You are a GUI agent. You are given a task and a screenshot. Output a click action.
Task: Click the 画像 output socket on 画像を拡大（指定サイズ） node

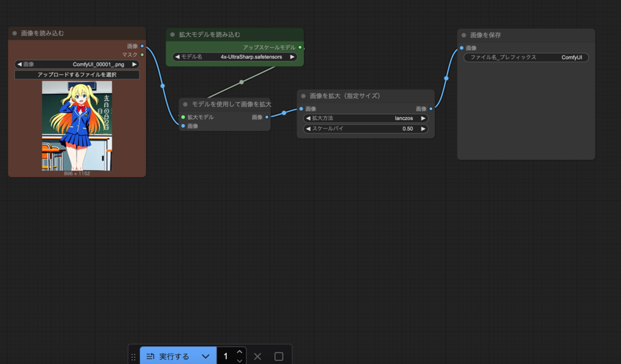[431, 109]
